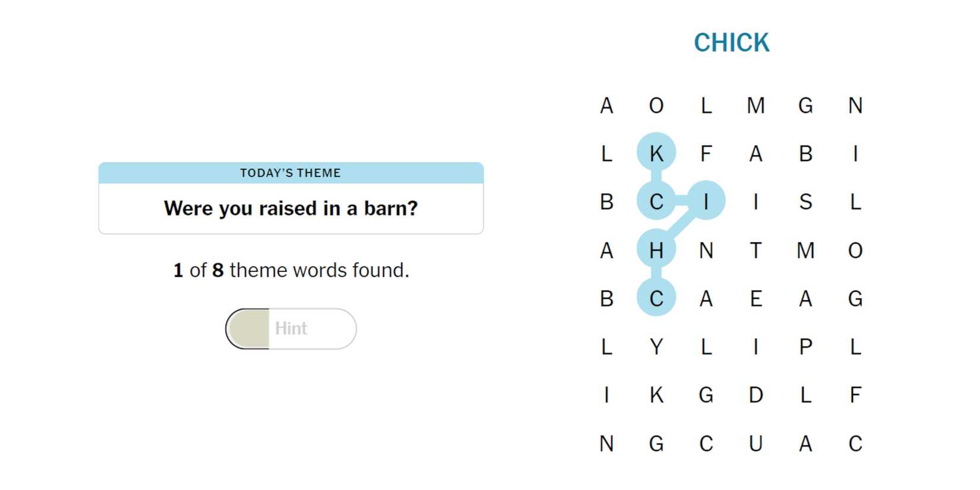
Task: Tap the highlighted C between K and H
Action: 656,201
